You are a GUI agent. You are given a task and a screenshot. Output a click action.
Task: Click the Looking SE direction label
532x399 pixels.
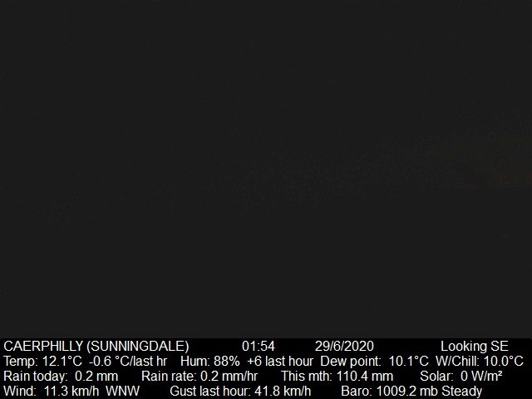[475, 347]
